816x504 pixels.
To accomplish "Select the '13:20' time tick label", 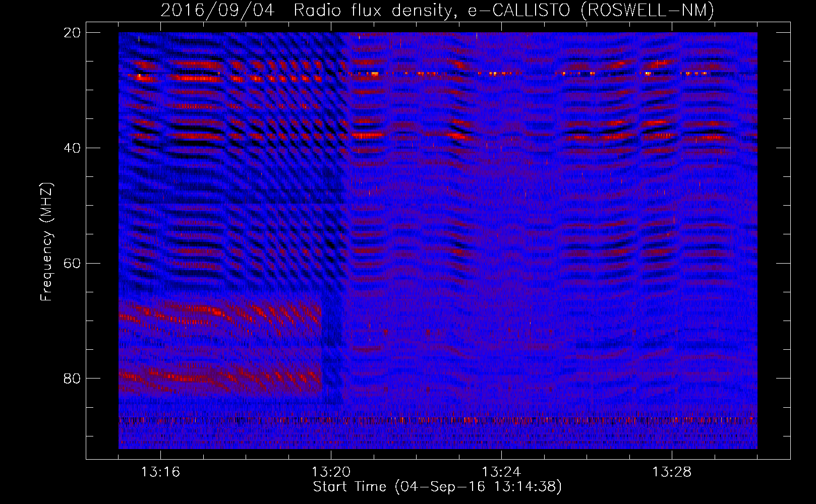I will coord(331,472).
